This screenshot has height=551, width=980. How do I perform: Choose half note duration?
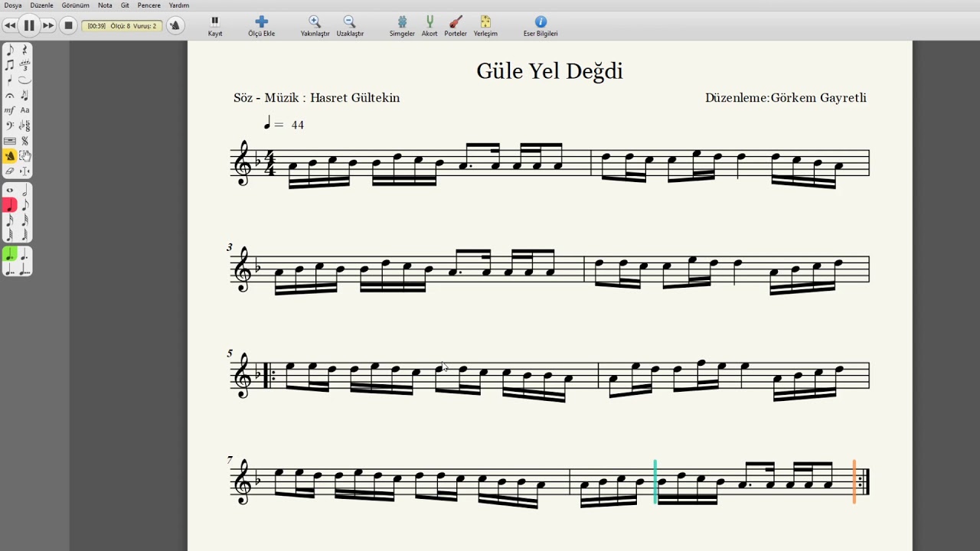point(24,191)
